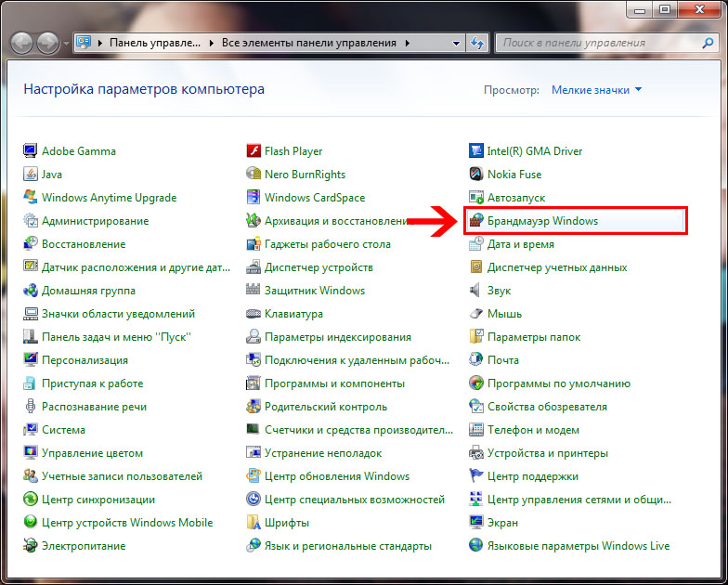728x585 pixels.
Task: Click the Центр поддержки flag icon
Action: tap(475, 475)
